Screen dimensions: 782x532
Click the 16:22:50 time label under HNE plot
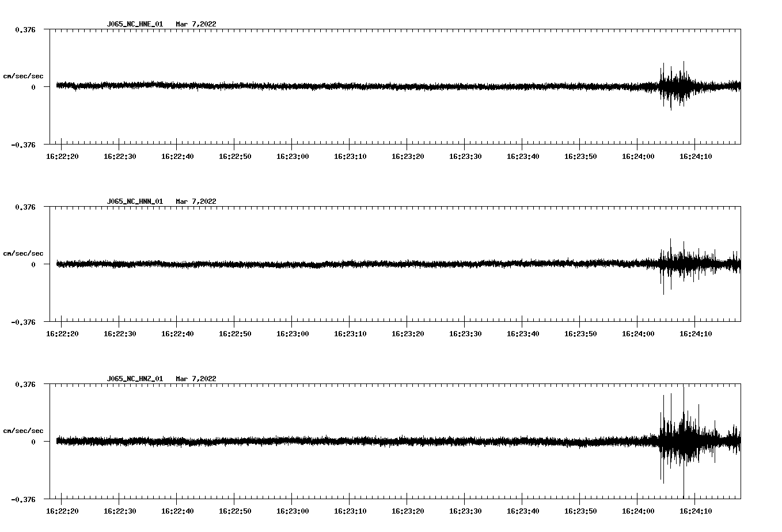click(235, 157)
